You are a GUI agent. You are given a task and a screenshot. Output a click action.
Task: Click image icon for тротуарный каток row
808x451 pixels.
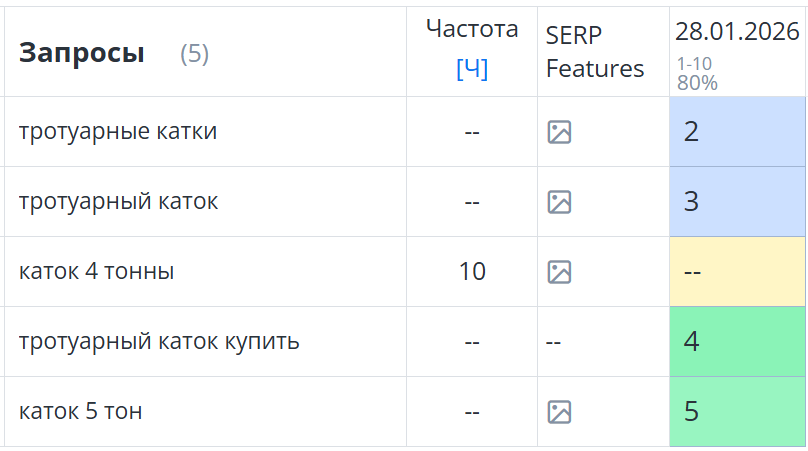tap(559, 202)
